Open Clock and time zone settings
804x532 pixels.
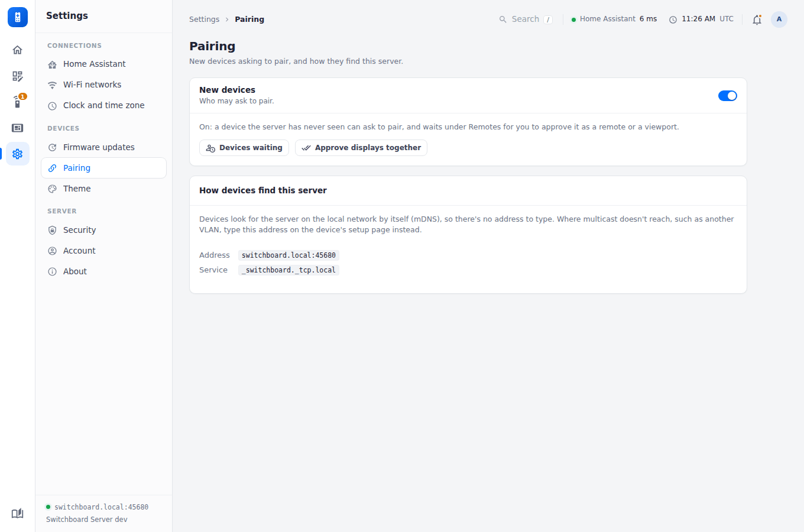coord(103,105)
